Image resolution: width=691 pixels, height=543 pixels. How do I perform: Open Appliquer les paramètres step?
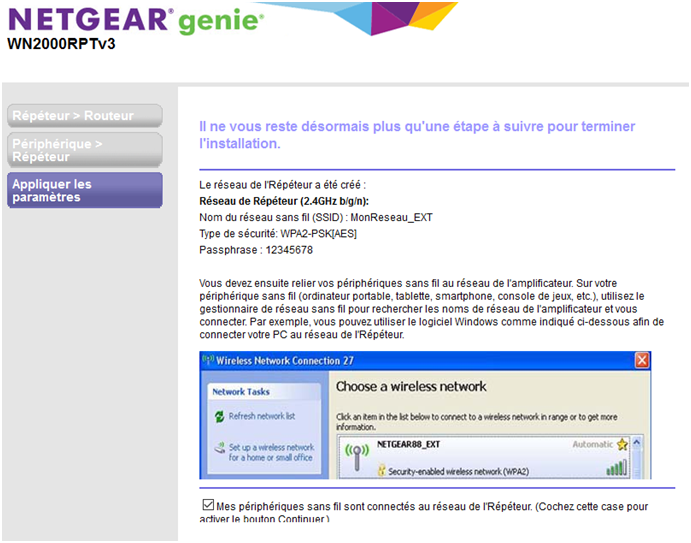coord(85,190)
